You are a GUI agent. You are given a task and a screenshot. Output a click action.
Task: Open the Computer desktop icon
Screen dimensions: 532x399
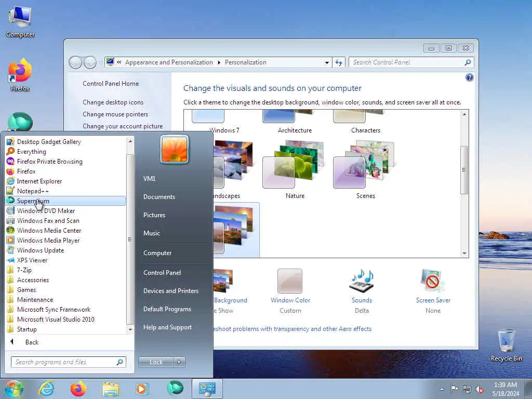pyautogui.click(x=20, y=22)
